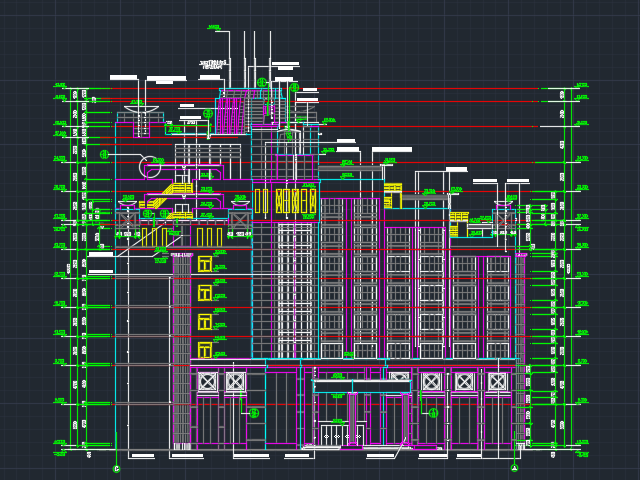Select the green circled tag left of the entrance
The image size is (640, 480).
click(x=254, y=413)
